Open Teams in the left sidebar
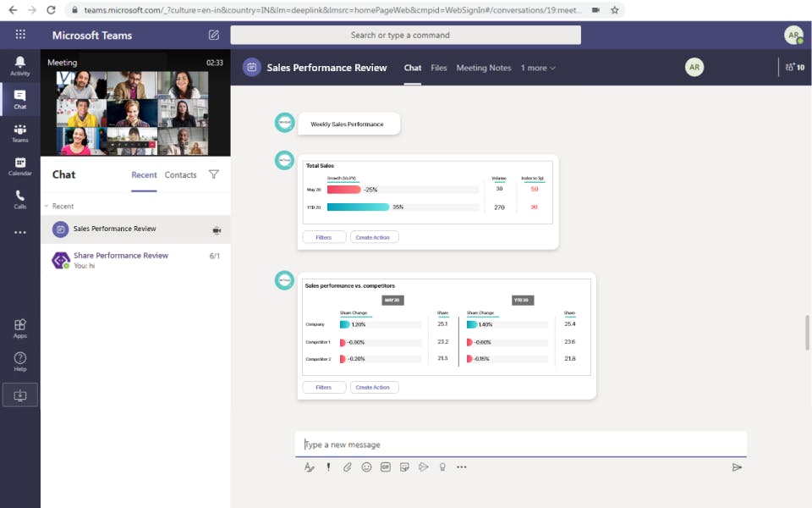Image resolution: width=812 pixels, height=508 pixels. (19, 133)
